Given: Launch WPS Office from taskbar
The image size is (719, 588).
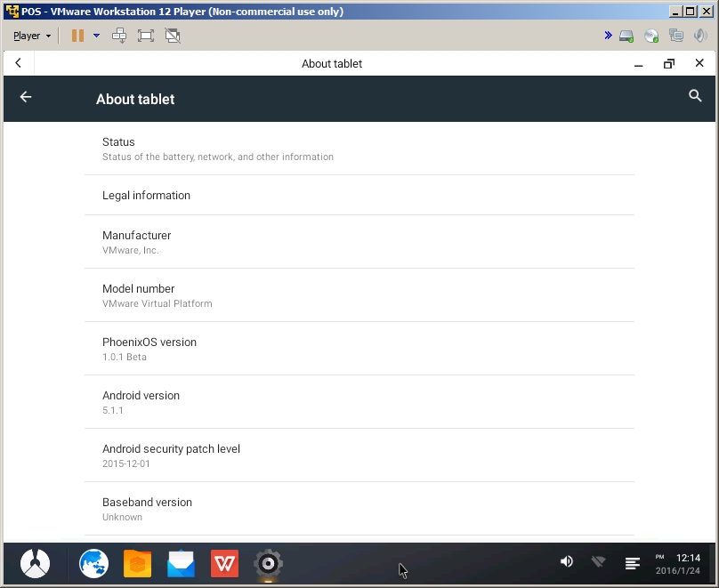Looking at the screenshot, I should [x=224, y=563].
